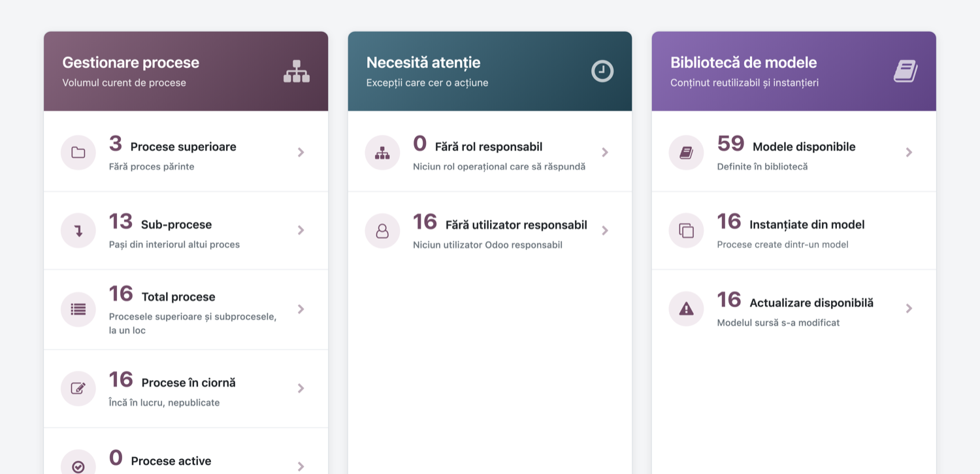The height and width of the screenshot is (474, 980).
Task: Open chevron arrow of Sub-procese row
Action: [x=301, y=230]
